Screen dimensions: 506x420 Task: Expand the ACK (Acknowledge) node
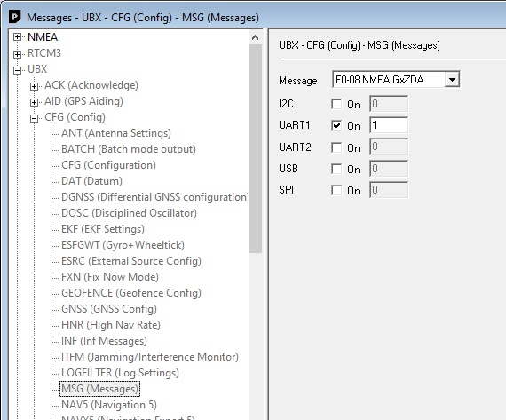[x=34, y=86]
